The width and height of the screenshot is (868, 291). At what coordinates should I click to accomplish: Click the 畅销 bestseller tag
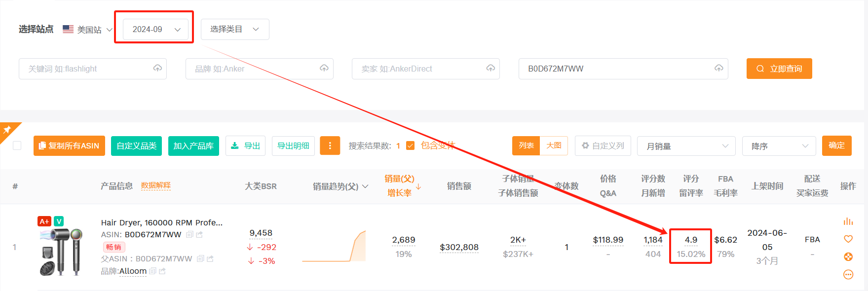click(x=113, y=247)
